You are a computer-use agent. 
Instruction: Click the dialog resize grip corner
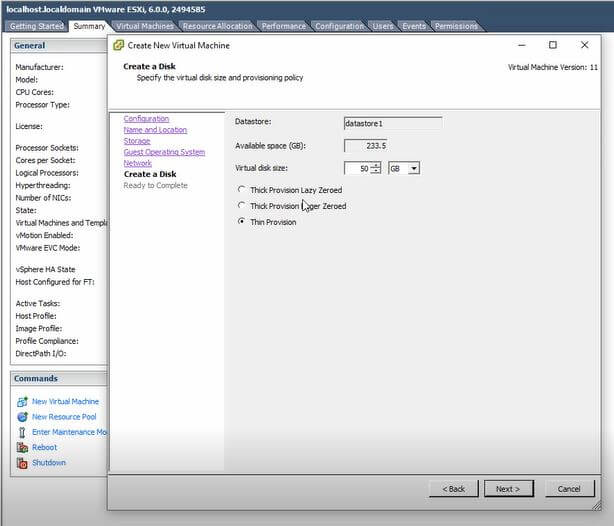coord(597,506)
